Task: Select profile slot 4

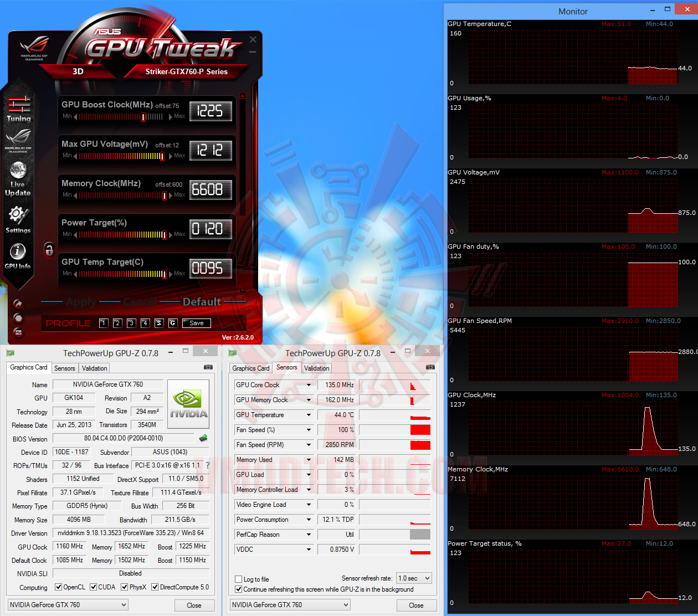Action: click(x=145, y=323)
